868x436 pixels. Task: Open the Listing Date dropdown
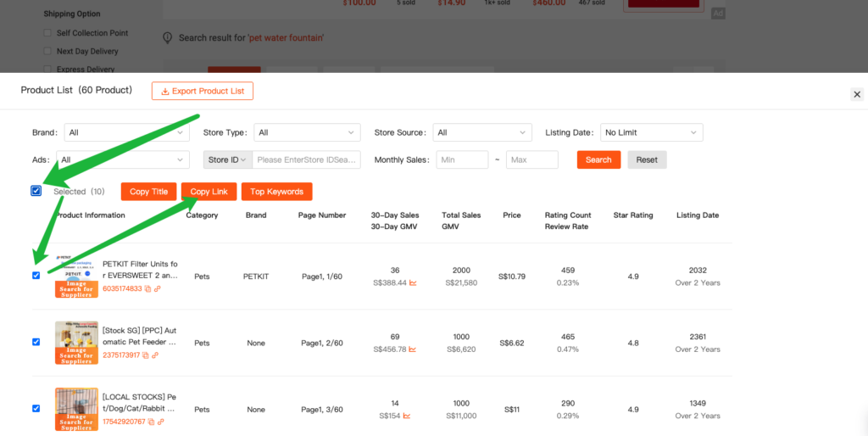651,132
